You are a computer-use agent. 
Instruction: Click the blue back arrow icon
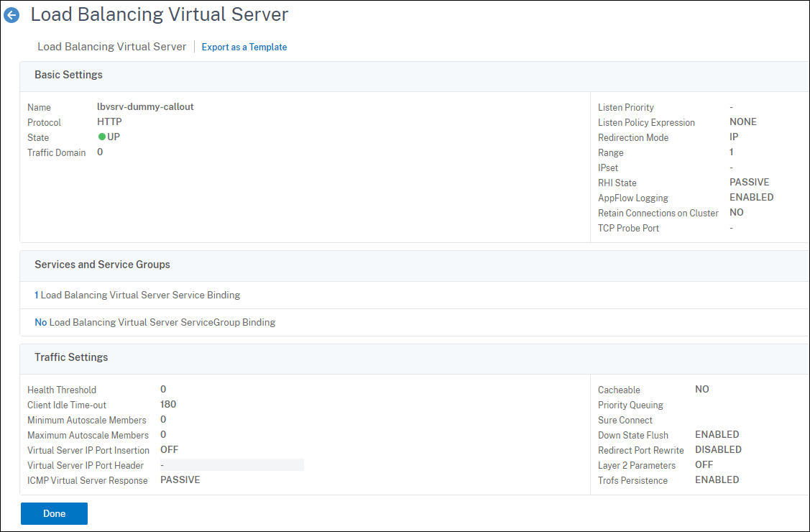[x=11, y=15]
